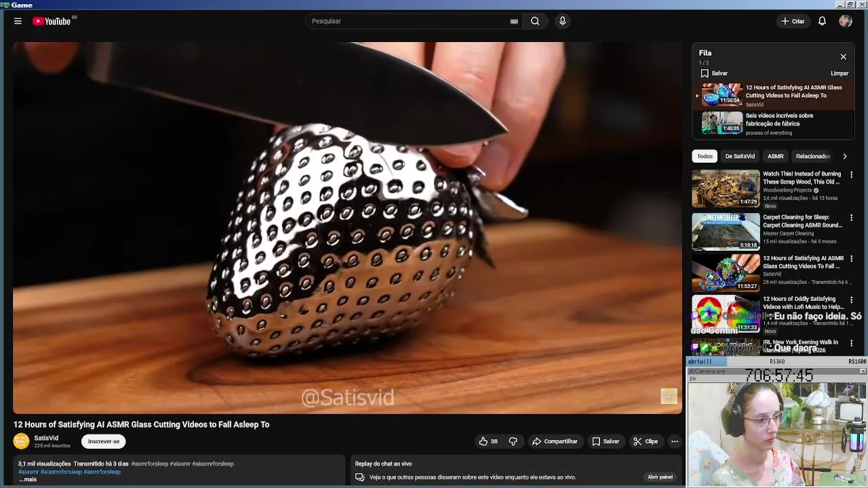Click the Woodworking Projects channel name
The width and height of the screenshot is (868, 488).
787,190
